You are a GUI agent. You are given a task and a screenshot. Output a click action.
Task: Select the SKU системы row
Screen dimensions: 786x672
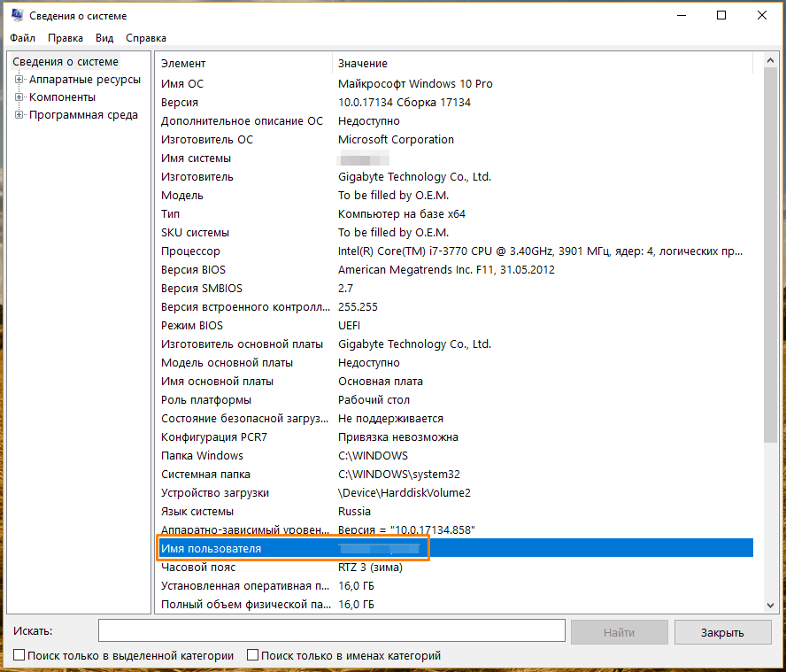(x=455, y=232)
